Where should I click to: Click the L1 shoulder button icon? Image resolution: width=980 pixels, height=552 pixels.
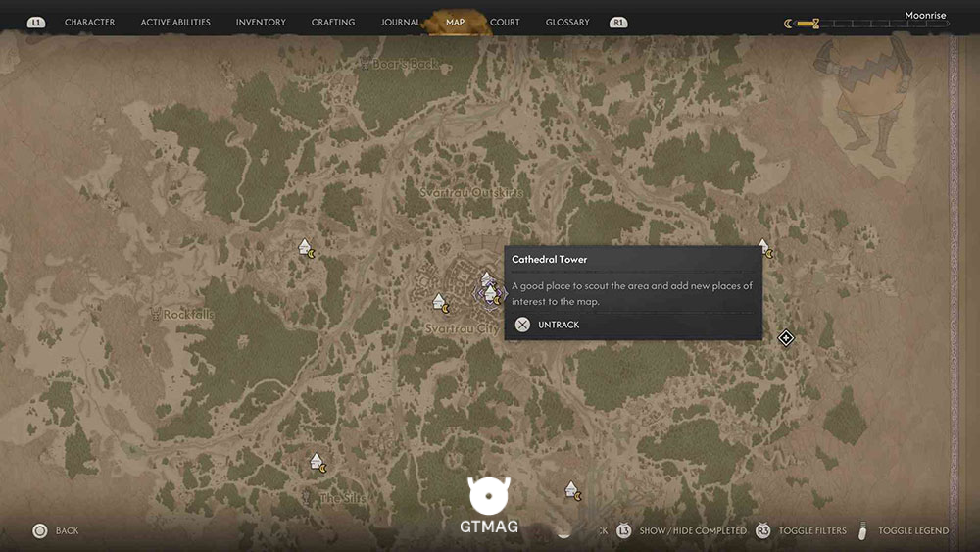click(36, 23)
